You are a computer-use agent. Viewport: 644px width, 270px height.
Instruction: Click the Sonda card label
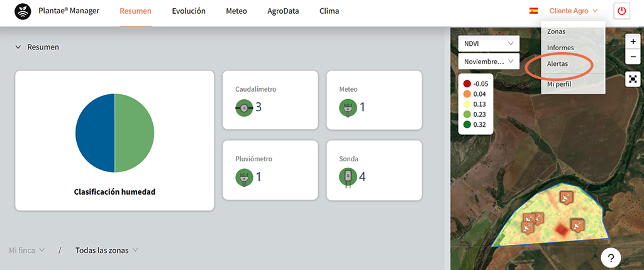tap(348, 159)
